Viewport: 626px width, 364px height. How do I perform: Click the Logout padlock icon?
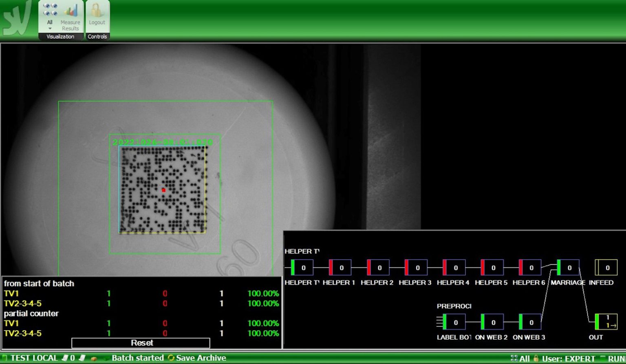[97, 11]
